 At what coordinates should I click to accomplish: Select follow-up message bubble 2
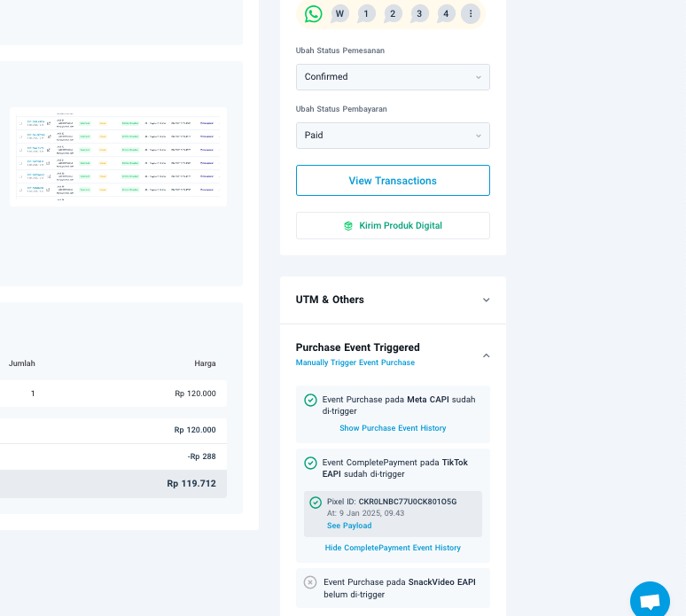tap(393, 14)
